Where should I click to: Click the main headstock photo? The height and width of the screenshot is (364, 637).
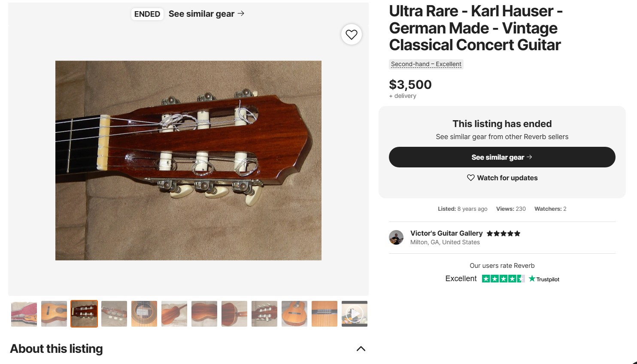click(x=188, y=160)
